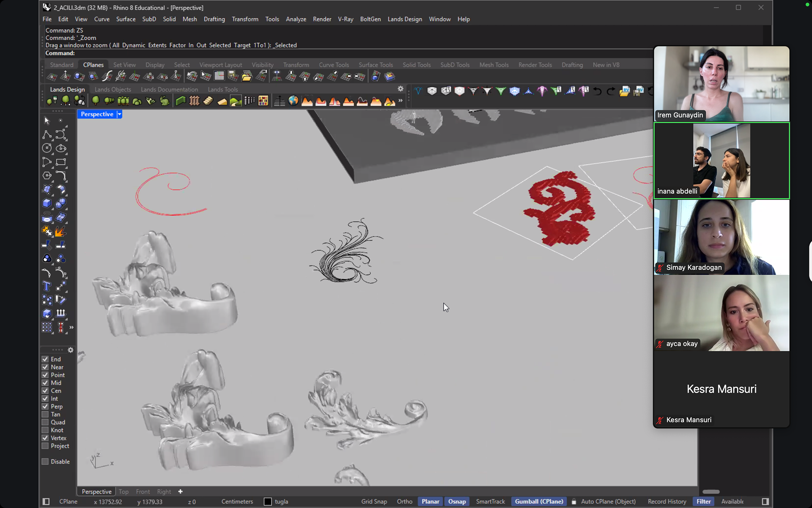Toggle the Cen osnap checkbox
The width and height of the screenshot is (812, 508).
point(45,391)
